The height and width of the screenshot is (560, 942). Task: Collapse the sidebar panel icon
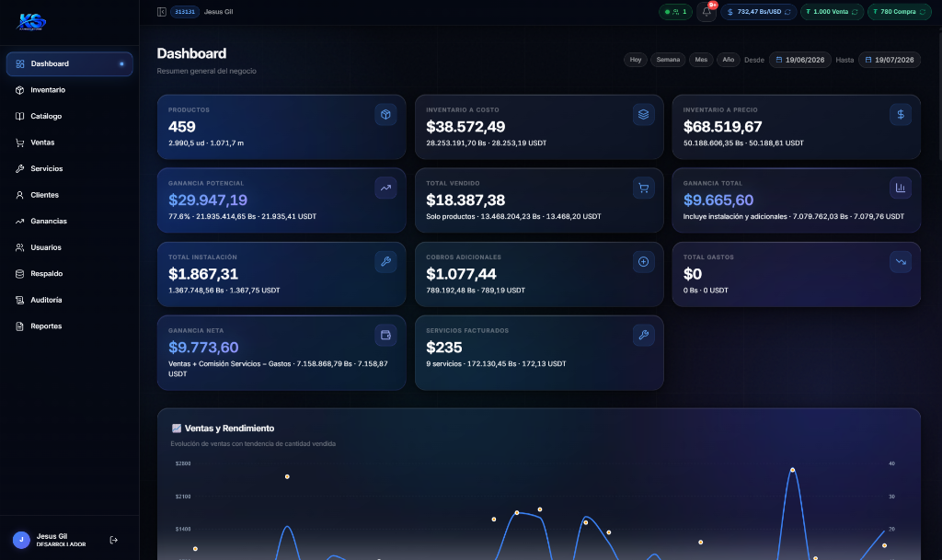(162, 12)
